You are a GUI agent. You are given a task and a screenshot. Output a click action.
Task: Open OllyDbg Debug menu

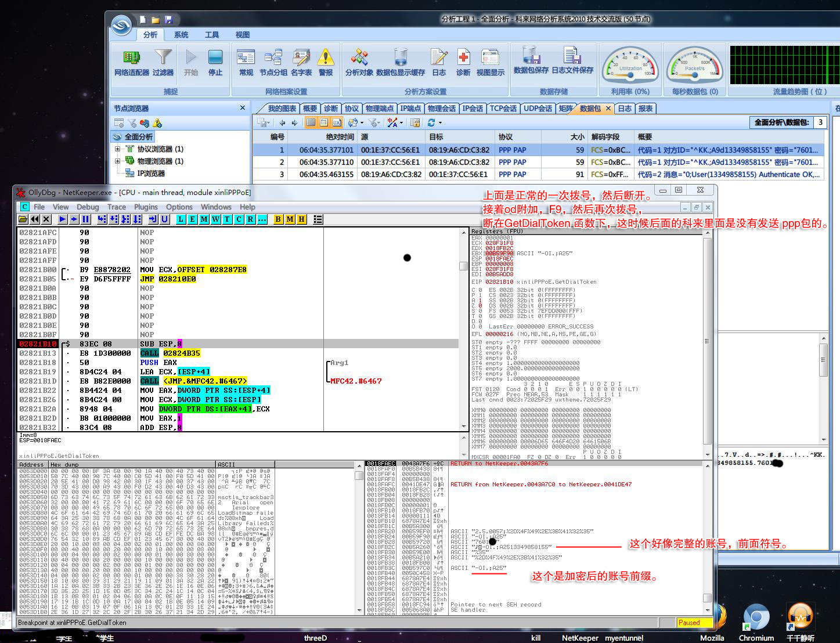point(88,207)
